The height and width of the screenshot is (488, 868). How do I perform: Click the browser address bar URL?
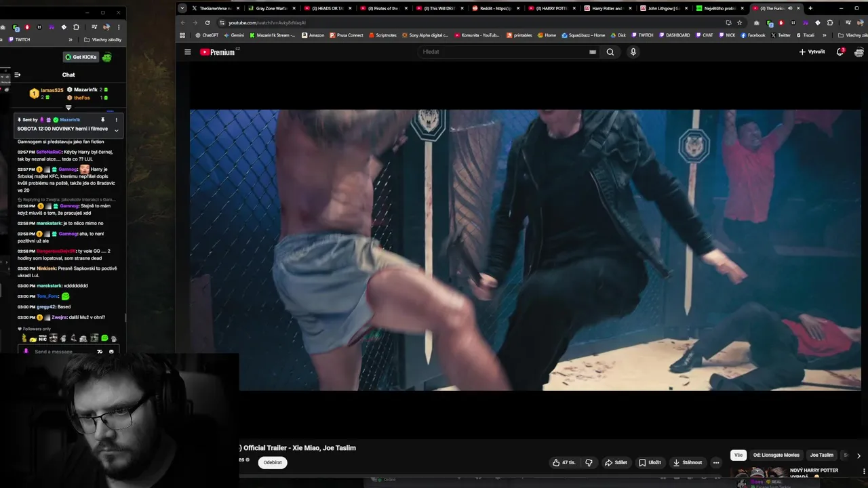267,22
